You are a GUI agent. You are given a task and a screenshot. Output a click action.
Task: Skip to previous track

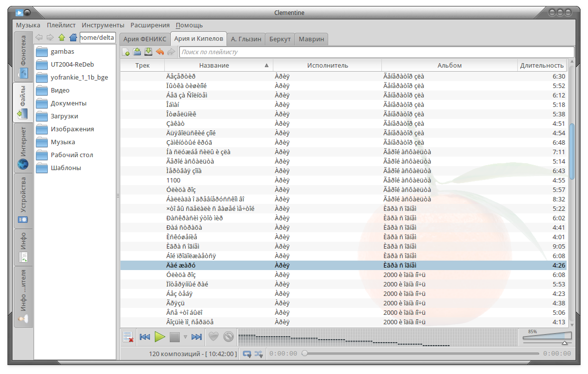[145, 337]
